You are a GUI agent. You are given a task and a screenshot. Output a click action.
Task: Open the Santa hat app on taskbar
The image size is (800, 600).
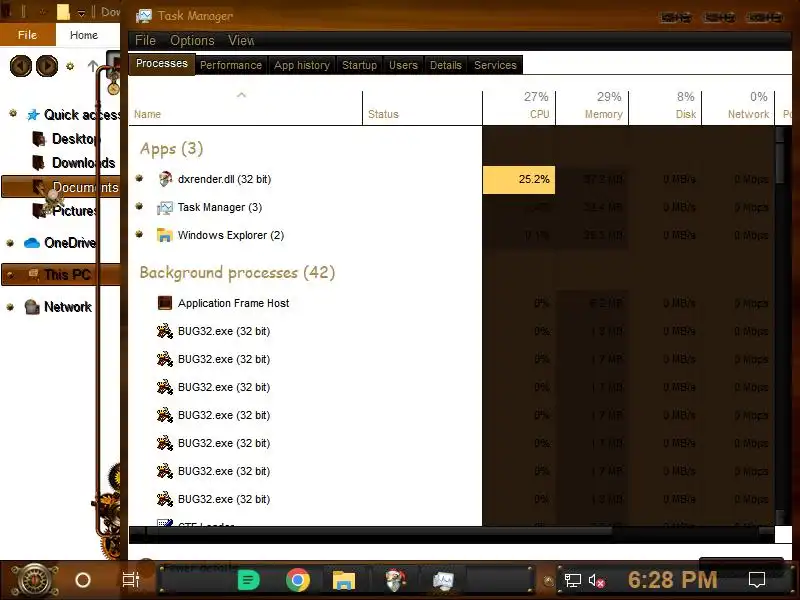point(395,580)
